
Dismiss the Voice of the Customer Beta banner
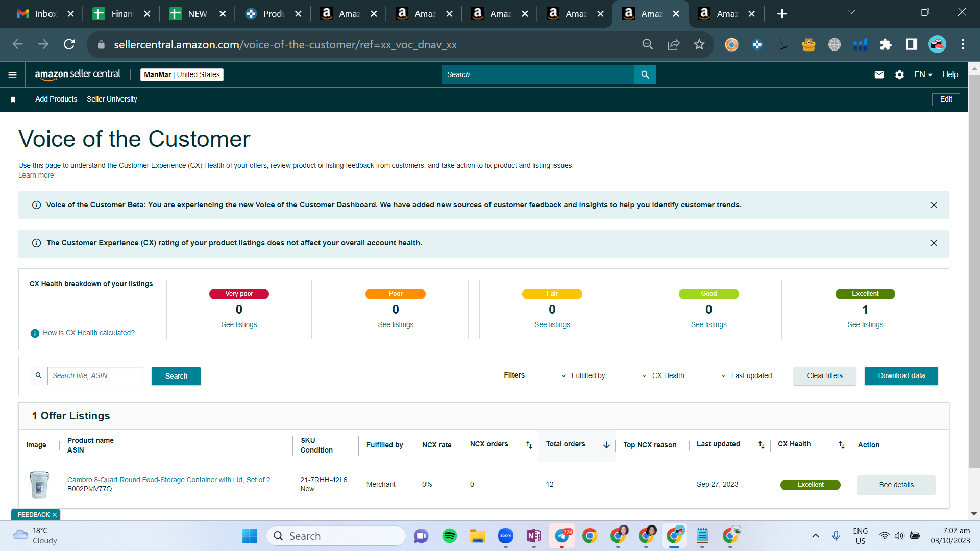point(934,205)
